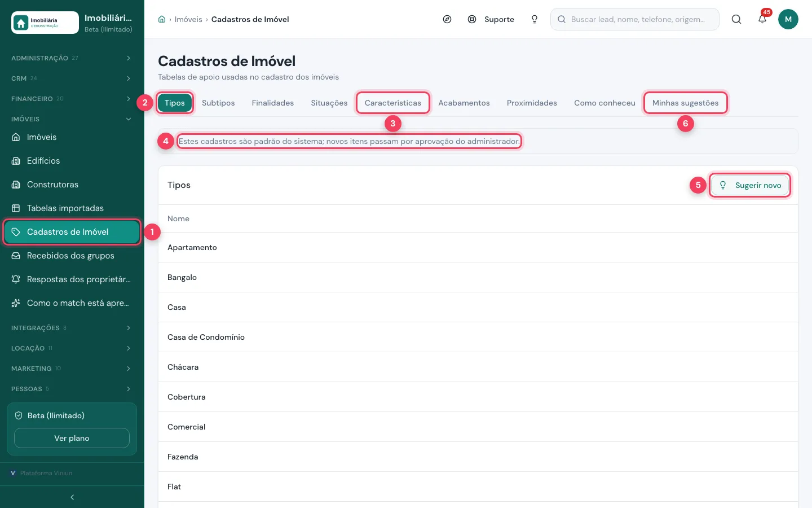This screenshot has width=812, height=508.
Task: Open Tabelas importadas in the sidebar
Action: [72, 208]
